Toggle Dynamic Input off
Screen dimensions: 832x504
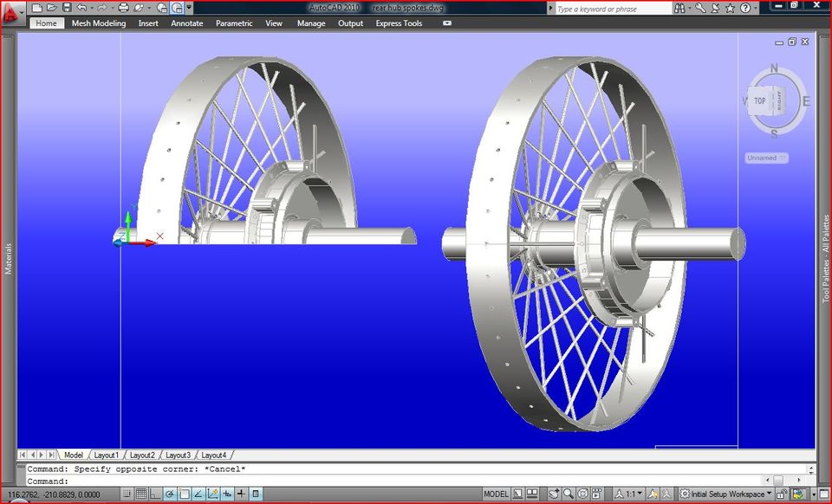[x=241, y=494]
